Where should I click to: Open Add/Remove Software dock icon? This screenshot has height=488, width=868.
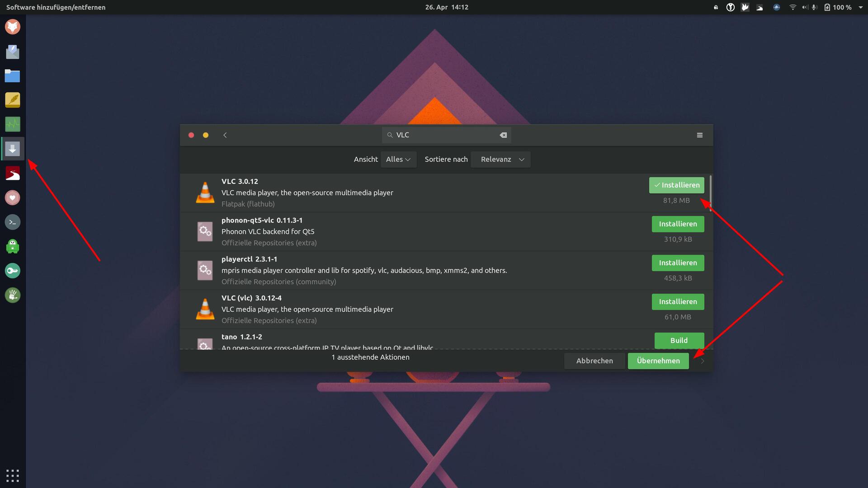[x=13, y=149]
